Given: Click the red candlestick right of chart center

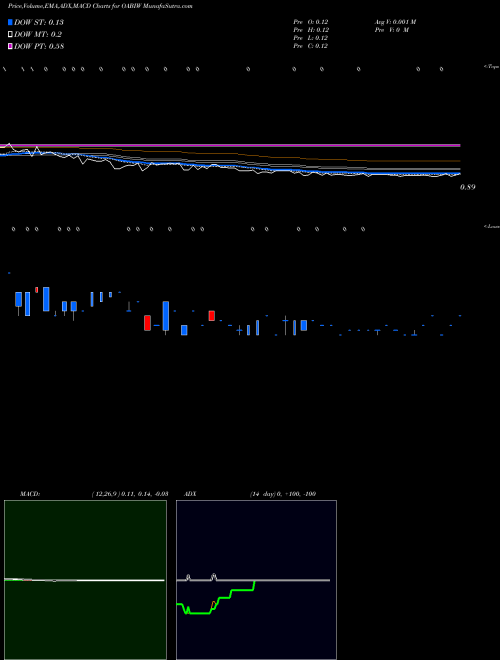Looking at the screenshot, I should [212, 316].
